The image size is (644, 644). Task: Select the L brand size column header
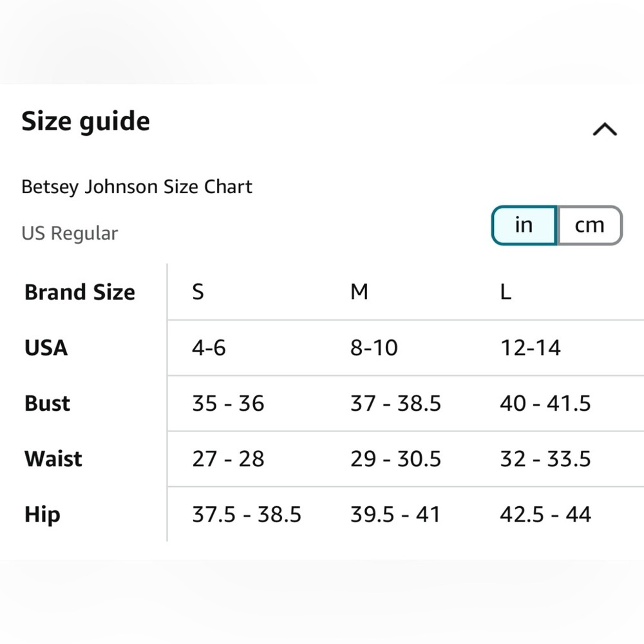tap(506, 292)
